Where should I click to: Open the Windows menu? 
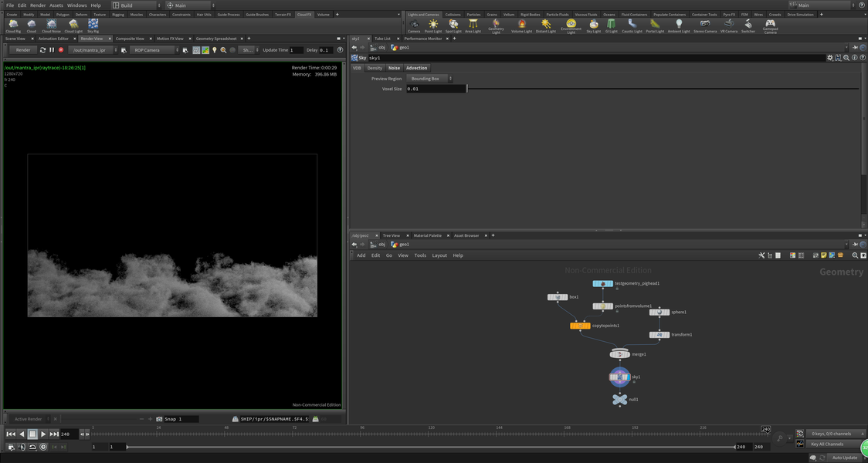[76, 5]
